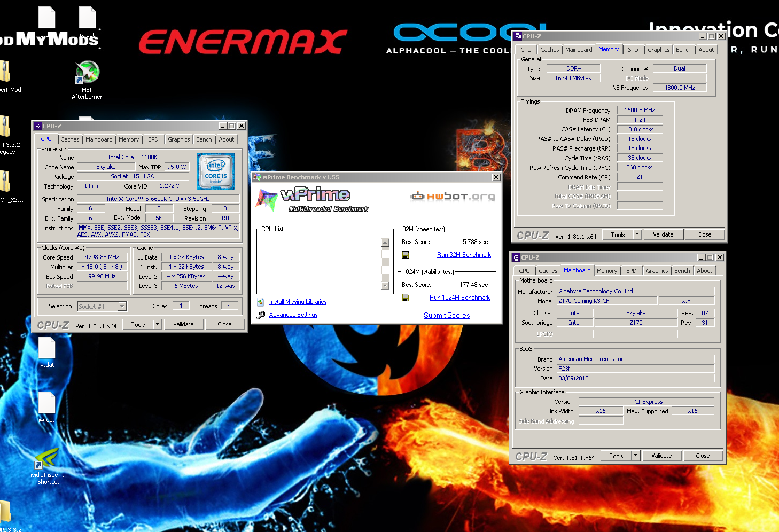Click the Close button in the Memory window
This screenshot has height=532, width=779.
coord(704,234)
